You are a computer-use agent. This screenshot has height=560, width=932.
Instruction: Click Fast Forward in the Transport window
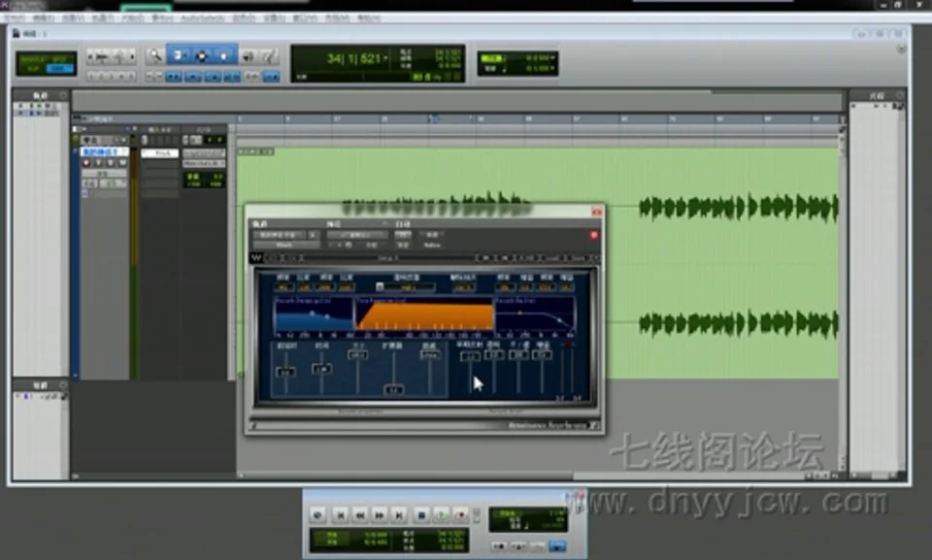coord(380,514)
